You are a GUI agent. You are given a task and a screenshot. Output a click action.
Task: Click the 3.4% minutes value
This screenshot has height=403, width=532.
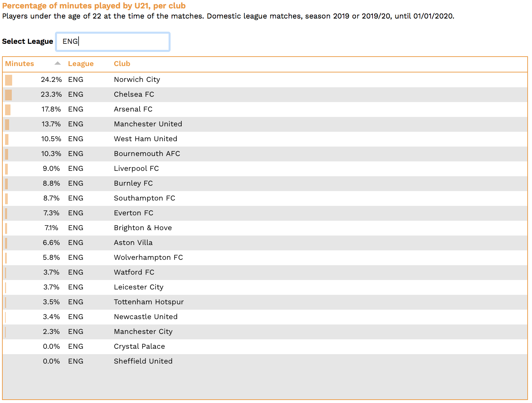51,317
